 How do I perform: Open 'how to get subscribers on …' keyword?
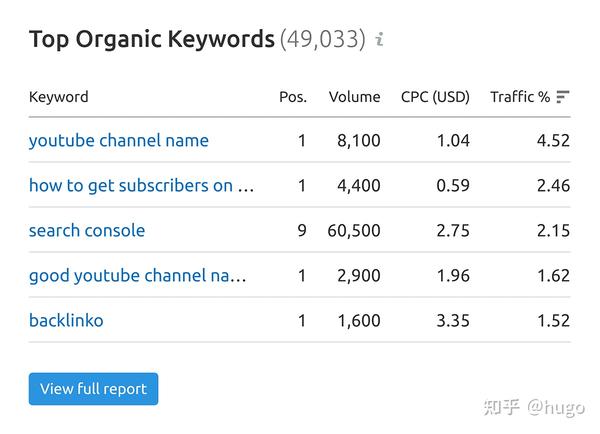pyautogui.click(x=141, y=186)
